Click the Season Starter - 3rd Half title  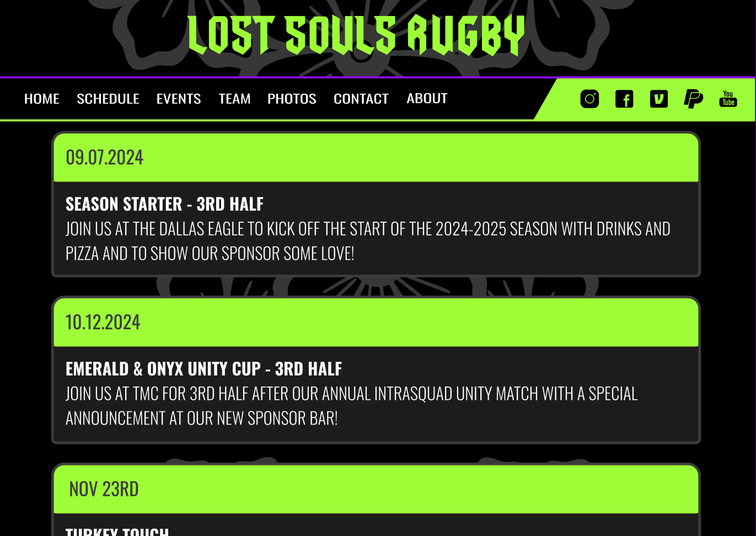pos(164,204)
